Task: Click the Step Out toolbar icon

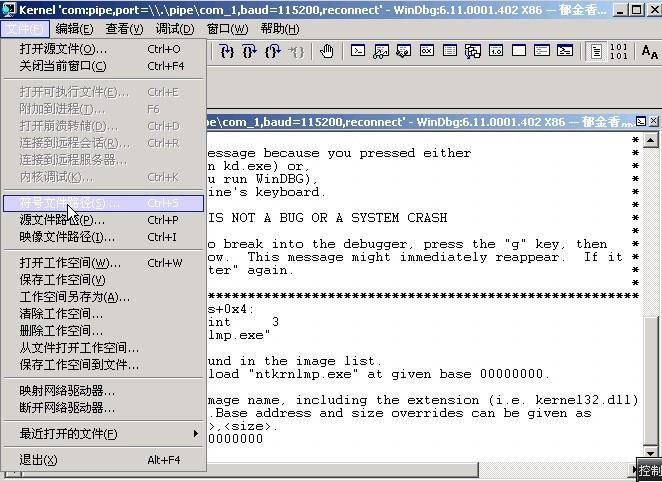Action: (x=272, y=51)
